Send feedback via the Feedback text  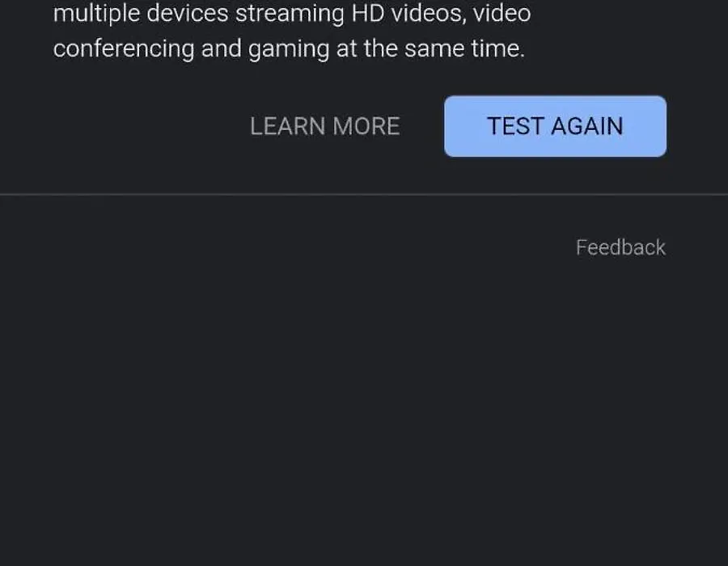coord(620,247)
